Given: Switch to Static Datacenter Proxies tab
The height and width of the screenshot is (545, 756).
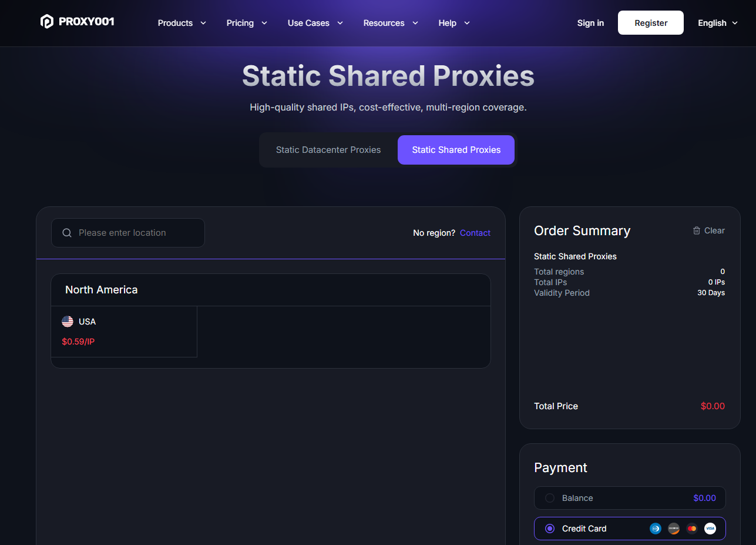Looking at the screenshot, I should [328, 150].
